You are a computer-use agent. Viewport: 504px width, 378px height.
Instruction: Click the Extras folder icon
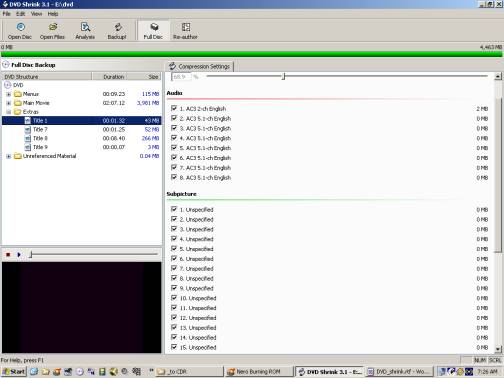(x=18, y=112)
